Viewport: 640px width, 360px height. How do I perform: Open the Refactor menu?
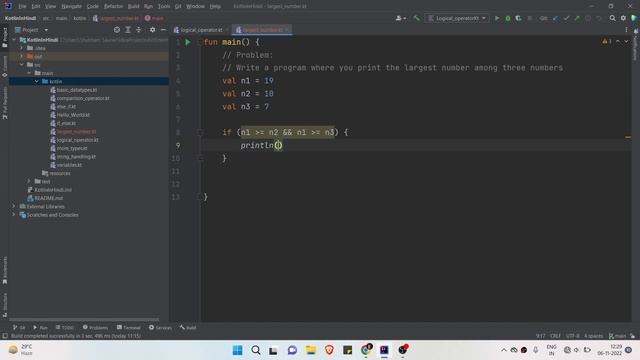point(113,6)
